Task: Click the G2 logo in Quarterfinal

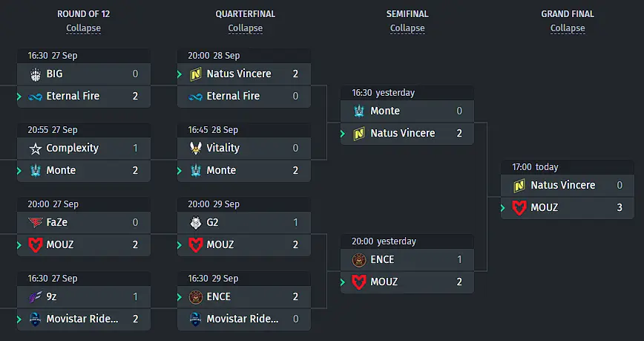Action: coord(196,223)
